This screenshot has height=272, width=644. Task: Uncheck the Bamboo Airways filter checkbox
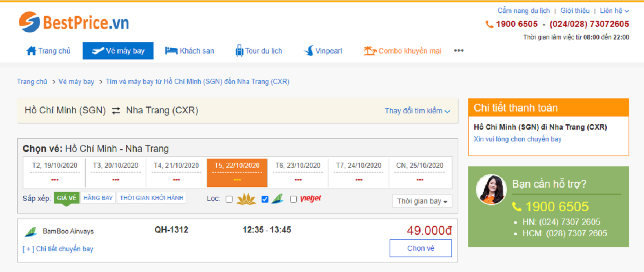point(265,199)
